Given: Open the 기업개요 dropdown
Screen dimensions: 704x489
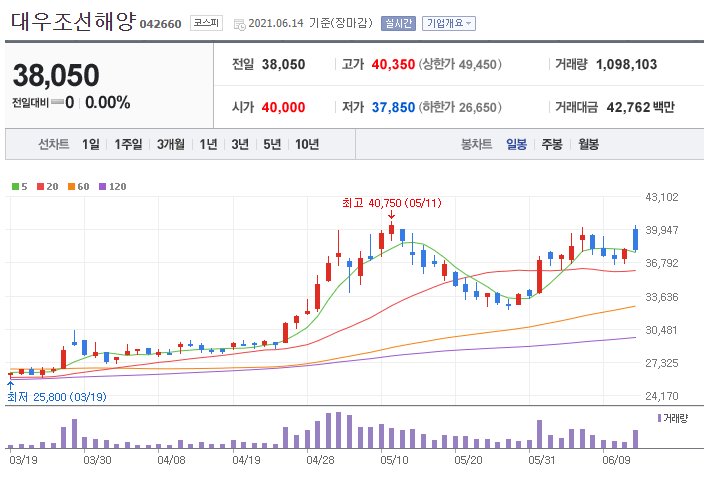Looking at the screenshot, I should (x=449, y=23).
